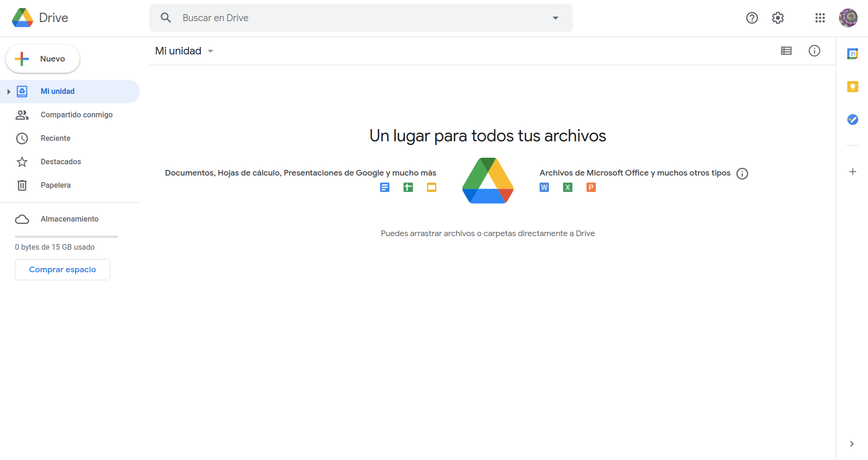
Task: Click the Documentos, Hojas de cálculo text
Action: point(301,173)
